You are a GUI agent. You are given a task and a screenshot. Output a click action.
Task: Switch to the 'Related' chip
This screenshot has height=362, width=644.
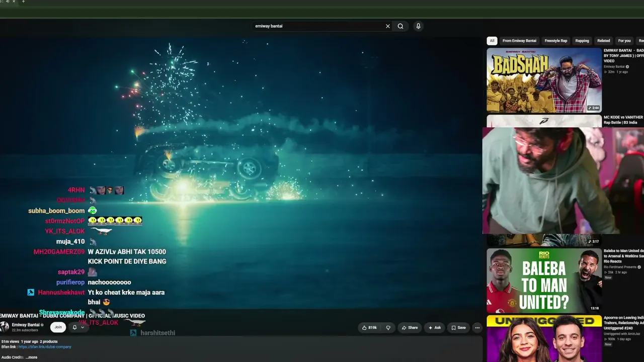tap(604, 41)
